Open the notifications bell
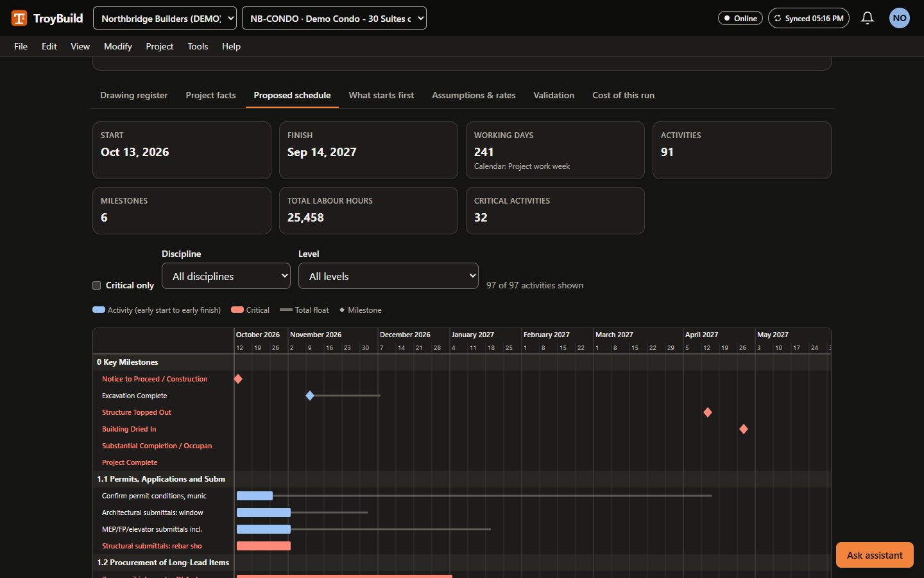Image resolution: width=924 pixels, height=578 pixels. pyautogui.click(x=868, y=18)
